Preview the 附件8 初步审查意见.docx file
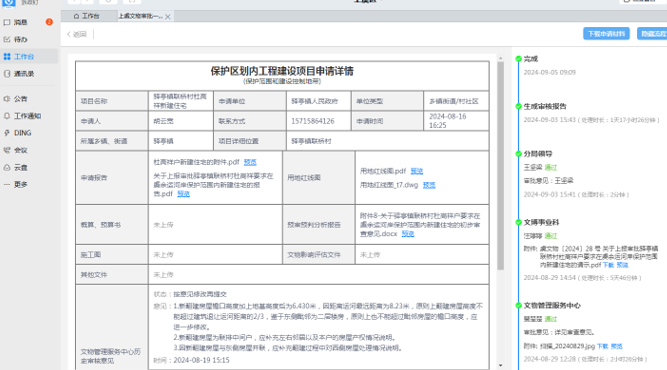This screenshot has width=667, height=370. [408, 233]
